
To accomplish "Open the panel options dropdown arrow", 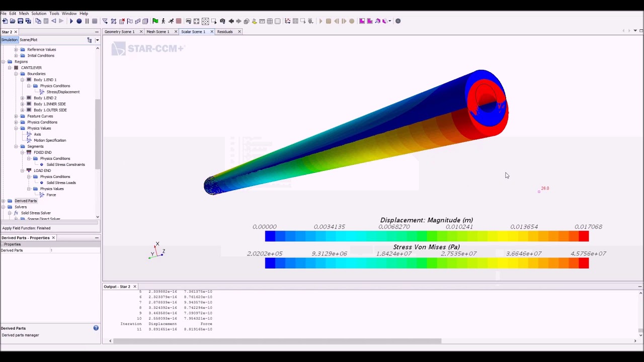I will pos(97,40).
